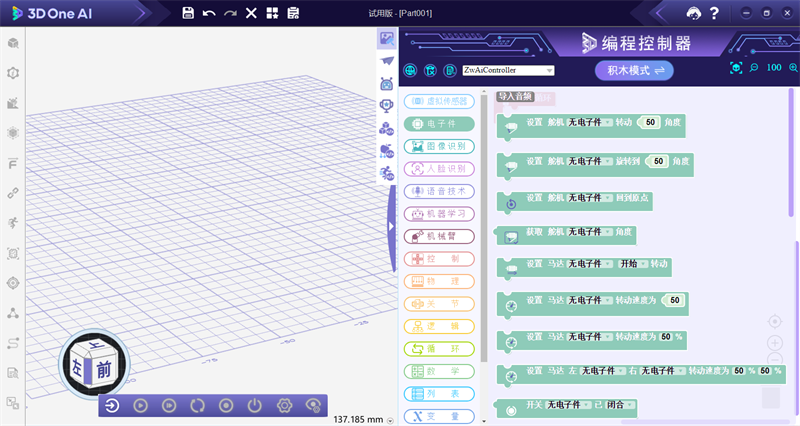Viewport: 800px width, 426px height.
Task: Open the user account avatar icon
Action: click(x=693, y=13)
